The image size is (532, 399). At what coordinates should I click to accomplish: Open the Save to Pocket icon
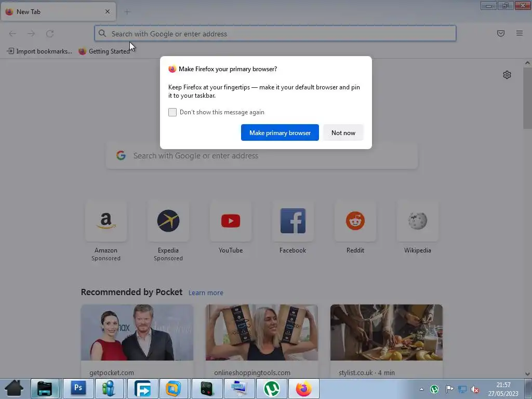tap(500, 33)
